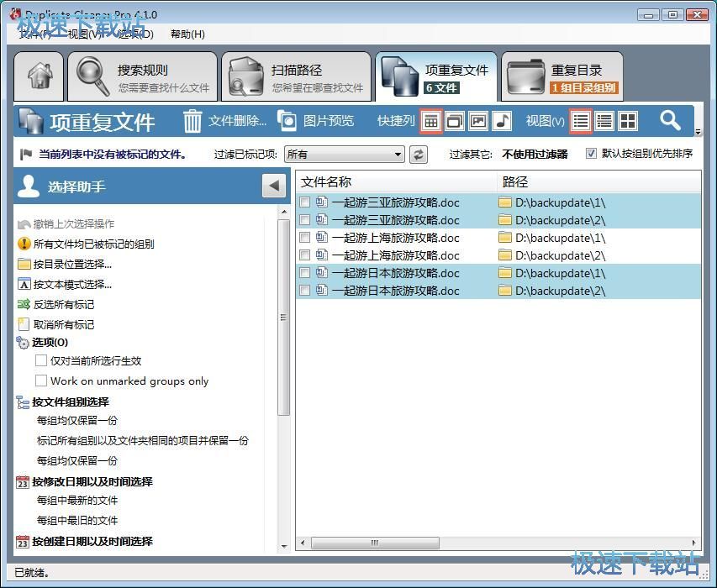This screenshot has height=588, width=717.
Task: Toggle 默认按组别优先排序 checkbox
Action: 591,154
